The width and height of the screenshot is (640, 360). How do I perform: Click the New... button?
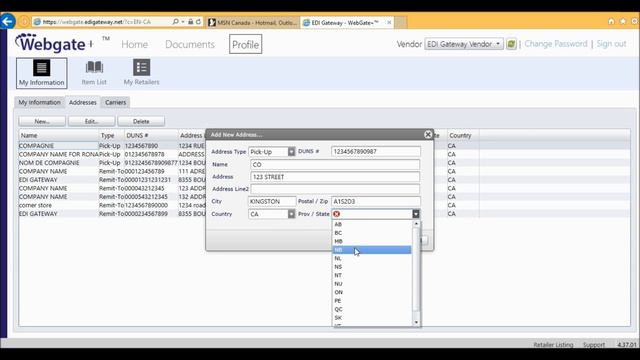point(42,121)
